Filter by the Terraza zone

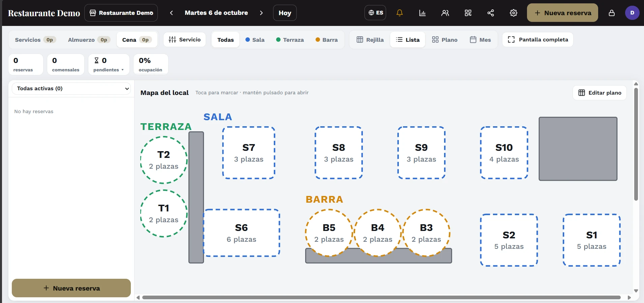point(290,40)
